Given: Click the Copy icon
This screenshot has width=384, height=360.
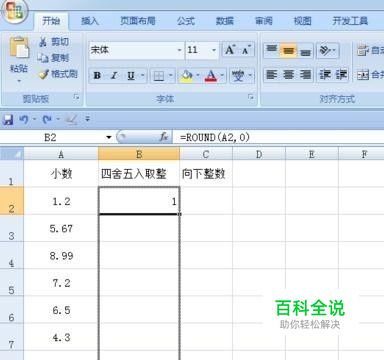Looking at the screenshot, I should tap(43, 58).
